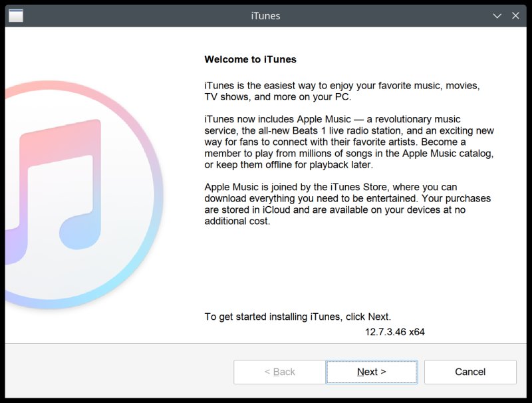Screen dimensions: 532x403
Task: Click the 'iTunes' title bar text
Action: pos(265,16)
